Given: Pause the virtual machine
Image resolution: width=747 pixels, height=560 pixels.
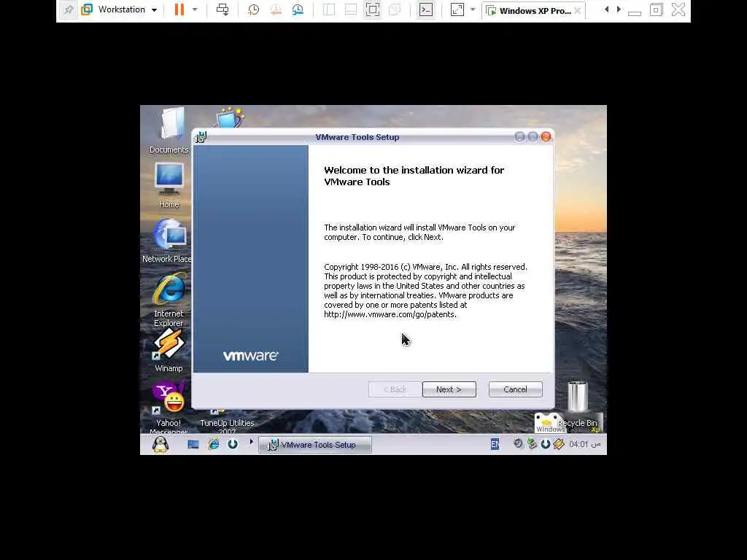Looking at the screenshot, I should (x=179, y=9).
